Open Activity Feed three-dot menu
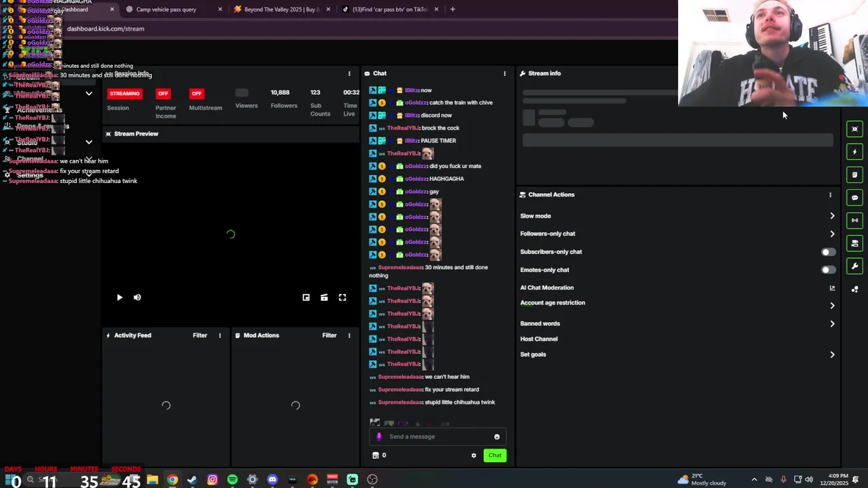This screenshot has width=868, height=488. (220, 335)
